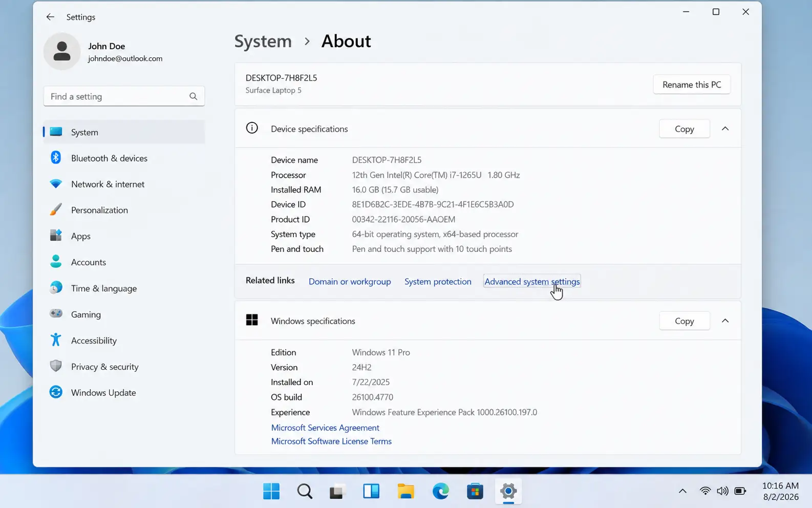Select Personalization in sidebar

pos(124,210)
